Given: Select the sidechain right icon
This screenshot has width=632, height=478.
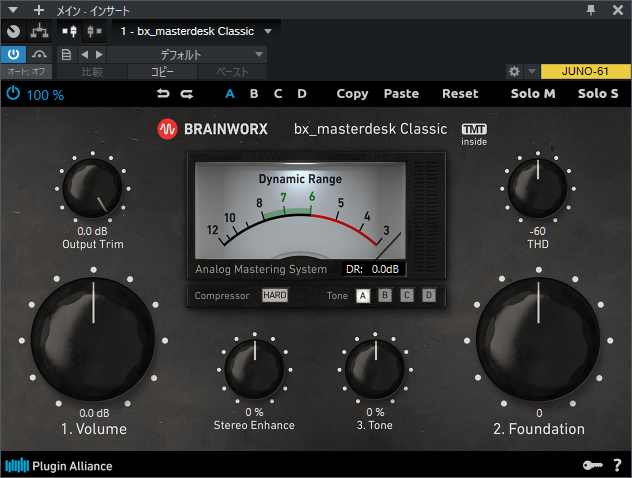Looking at the screenshot, I should point(94,31).
